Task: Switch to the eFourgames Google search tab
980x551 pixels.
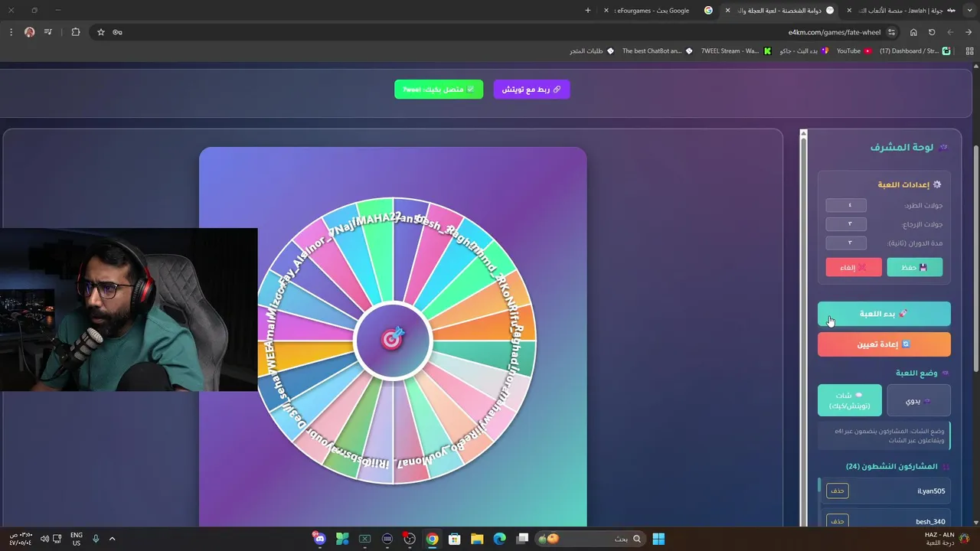Action: pos(658,10)
